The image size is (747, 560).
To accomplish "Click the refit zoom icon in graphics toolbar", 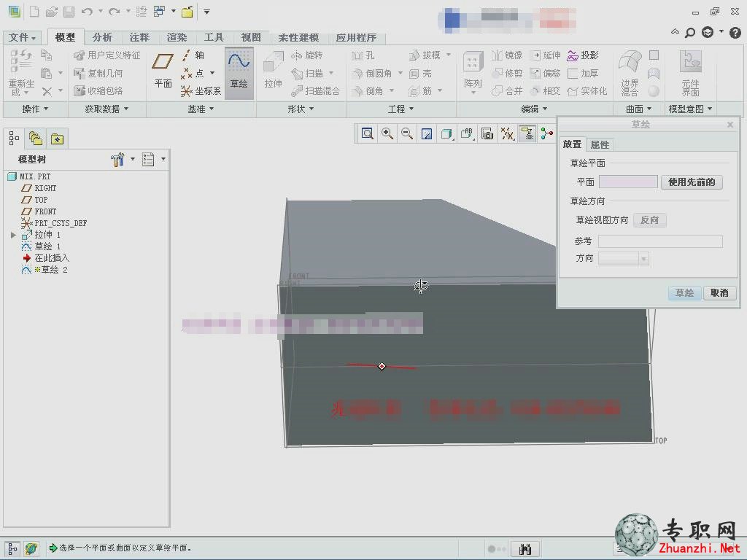I will [368, 134].
